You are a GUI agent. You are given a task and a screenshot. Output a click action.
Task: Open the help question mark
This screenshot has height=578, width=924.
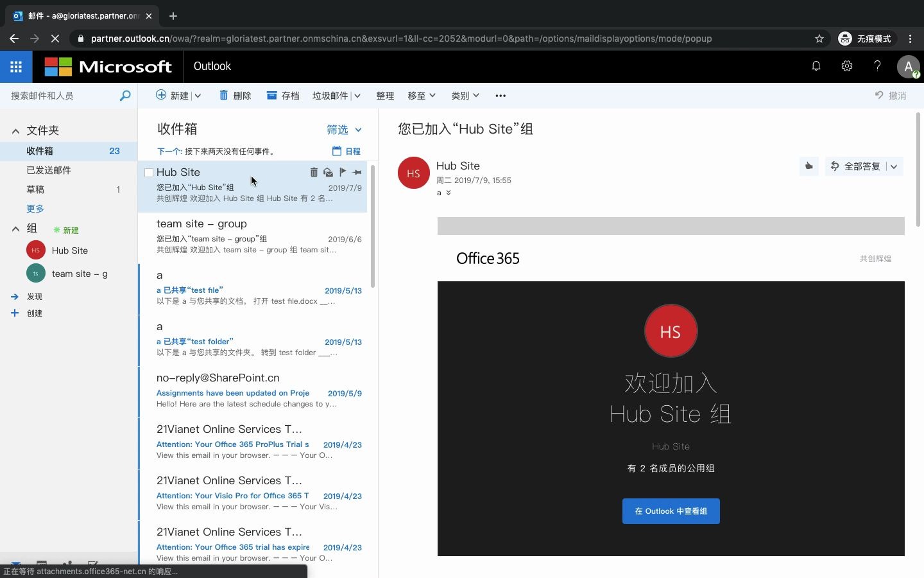tap(877, 66)
